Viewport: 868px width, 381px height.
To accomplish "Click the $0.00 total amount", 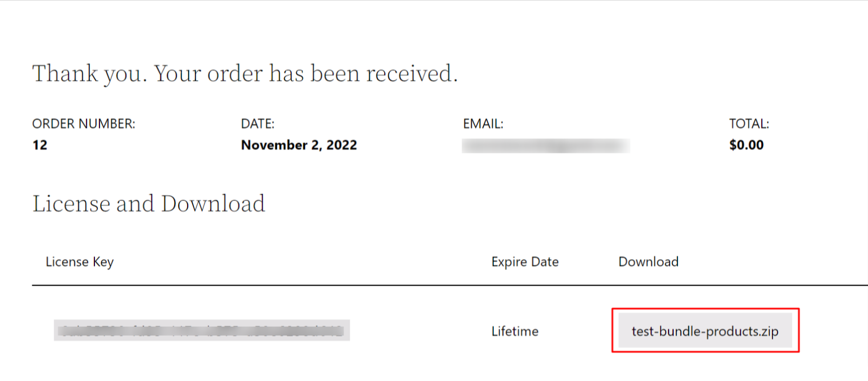I will pos(747,145).
